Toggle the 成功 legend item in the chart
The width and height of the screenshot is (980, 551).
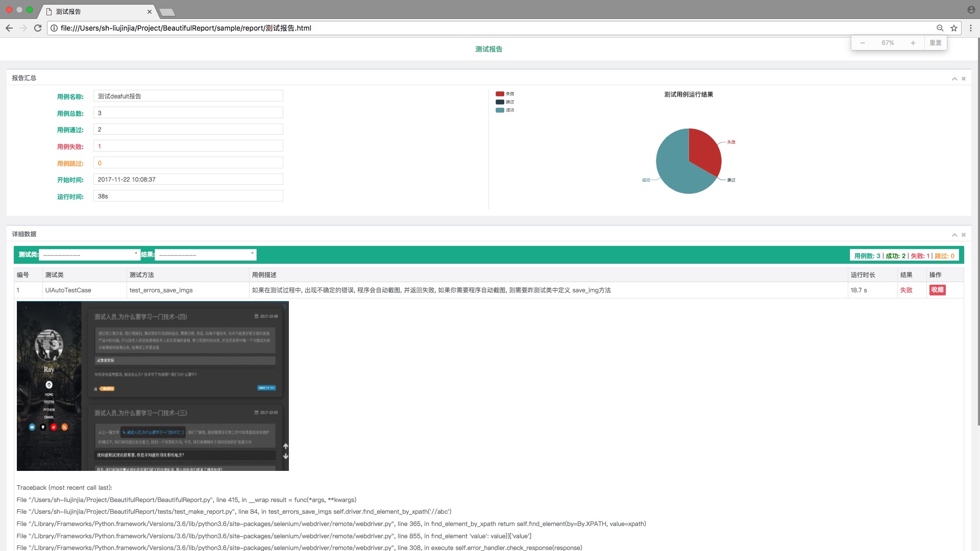click(x=504, y=110)
